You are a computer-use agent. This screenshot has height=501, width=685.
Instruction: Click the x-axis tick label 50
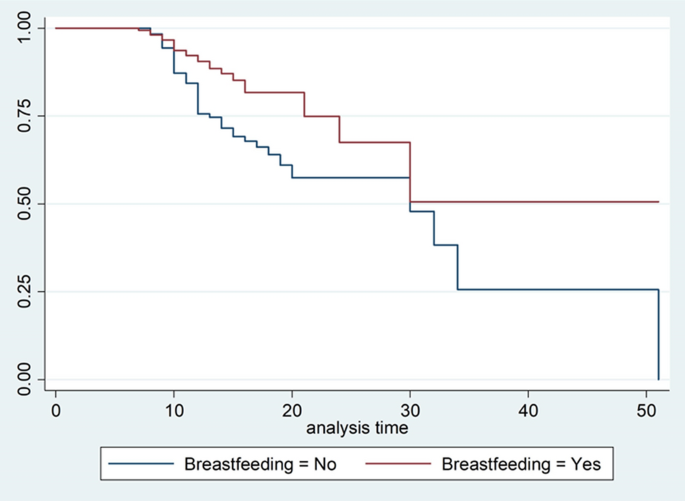(647, 409)
